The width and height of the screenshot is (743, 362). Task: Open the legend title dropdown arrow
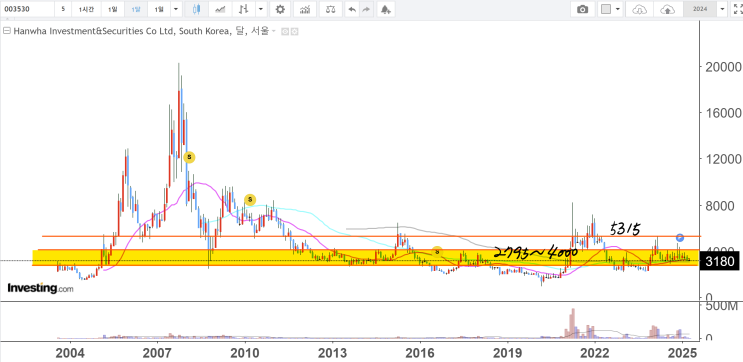[273, 32]
